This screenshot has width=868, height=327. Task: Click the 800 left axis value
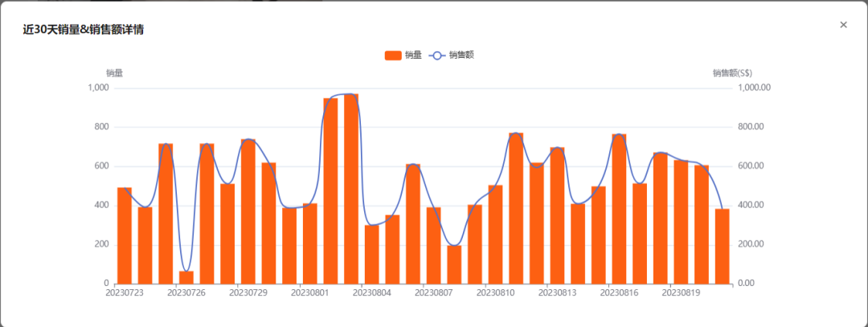click(x=102, y=127)
